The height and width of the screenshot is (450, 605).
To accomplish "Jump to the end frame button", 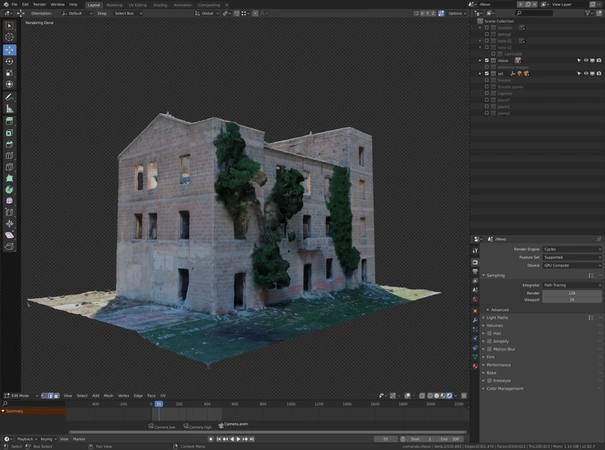I will point(252,439).
